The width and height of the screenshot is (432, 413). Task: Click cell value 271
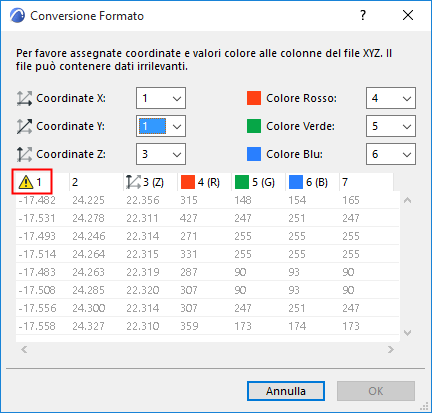tap(189, 236)
